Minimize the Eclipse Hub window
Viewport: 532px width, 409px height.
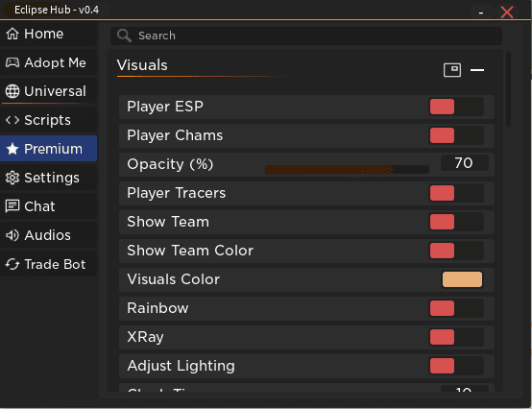coord(481,12)
